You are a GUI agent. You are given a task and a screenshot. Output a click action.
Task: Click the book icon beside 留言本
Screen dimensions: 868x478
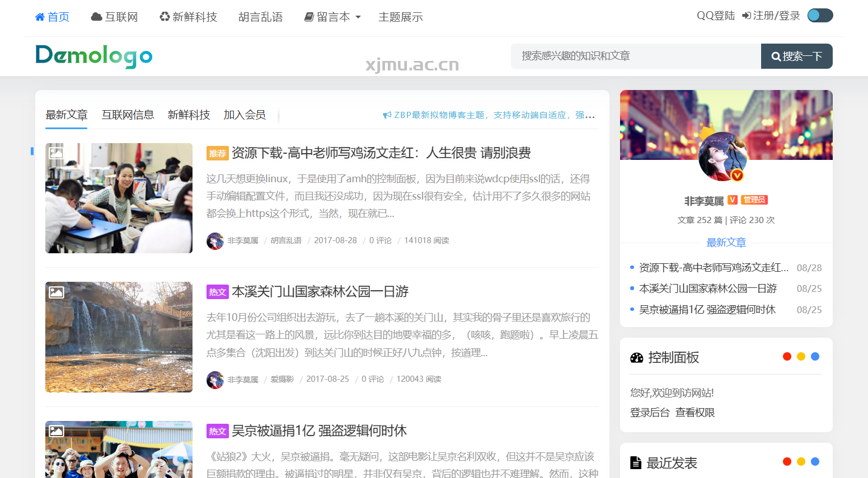click(309, 17)
